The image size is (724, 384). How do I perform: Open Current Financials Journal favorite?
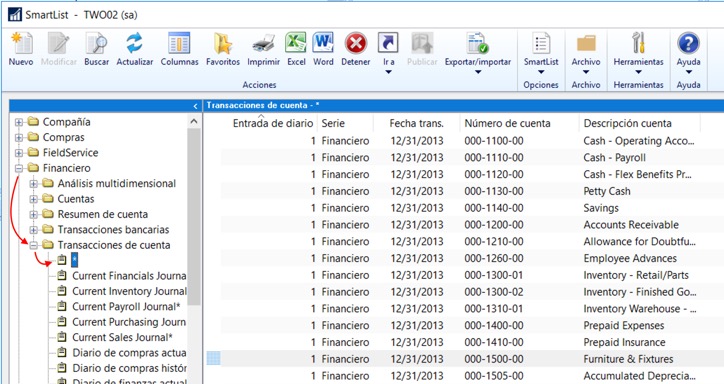click(x=129, y=276)
